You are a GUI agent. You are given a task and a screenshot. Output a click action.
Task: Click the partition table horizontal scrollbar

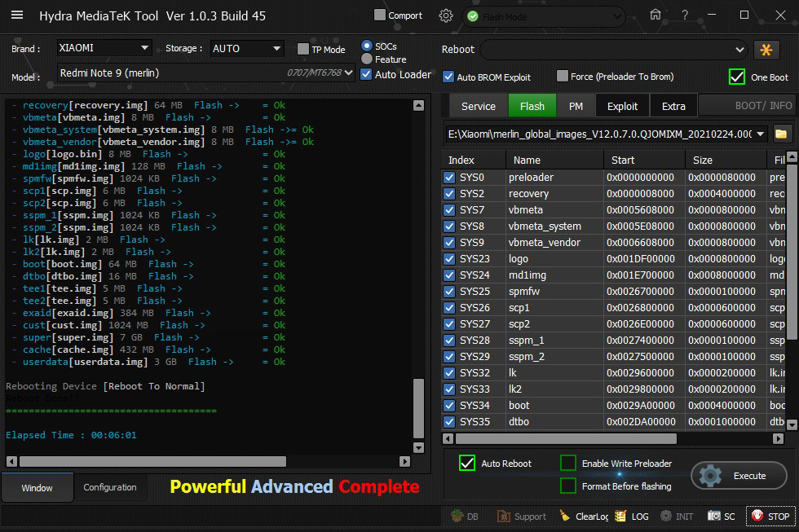point(566,438)
